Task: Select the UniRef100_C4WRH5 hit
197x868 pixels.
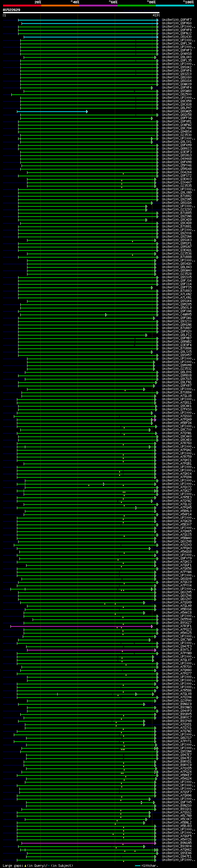Action: point(177,315)
